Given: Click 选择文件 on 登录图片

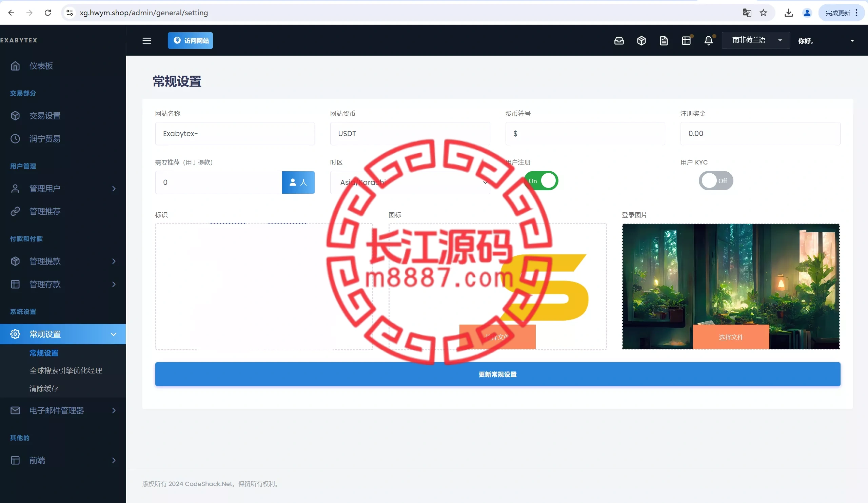Looking at the screenshot, I should pos(731,337).
